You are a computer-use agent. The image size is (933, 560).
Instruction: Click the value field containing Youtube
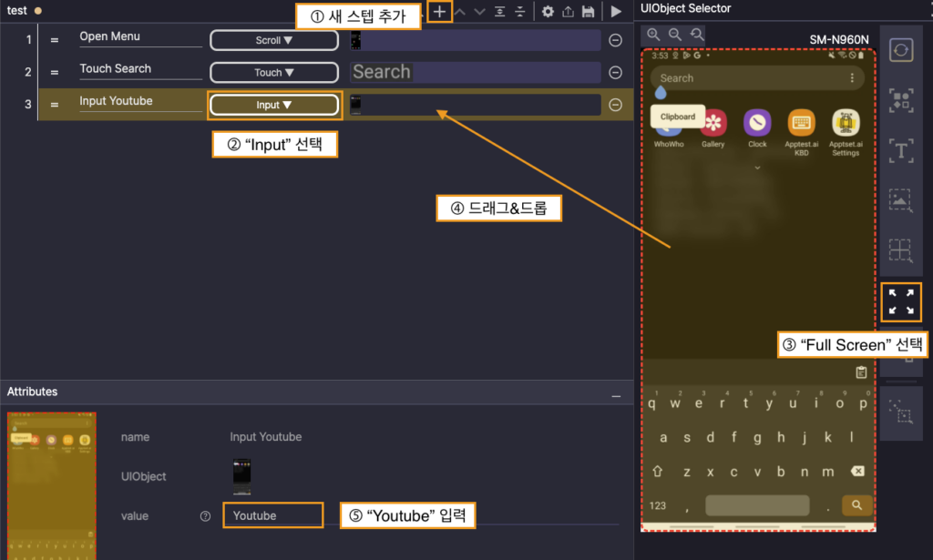coord(272,515)
